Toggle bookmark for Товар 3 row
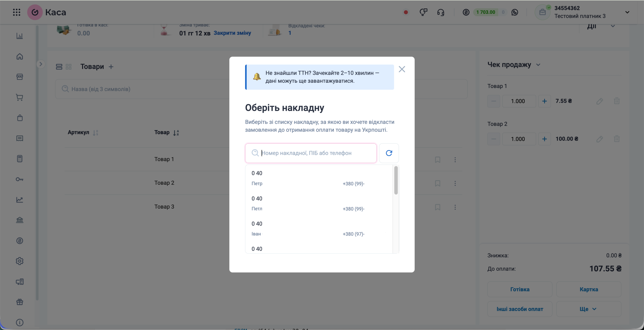Screen dimensions: 644x330 pos(437,207)
